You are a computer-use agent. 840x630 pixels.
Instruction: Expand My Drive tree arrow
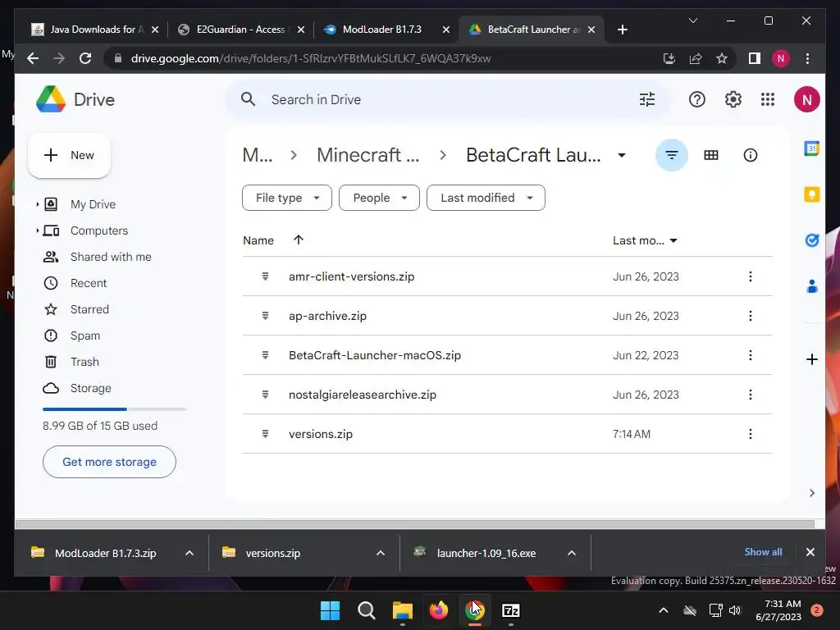[x=37, y=204]
